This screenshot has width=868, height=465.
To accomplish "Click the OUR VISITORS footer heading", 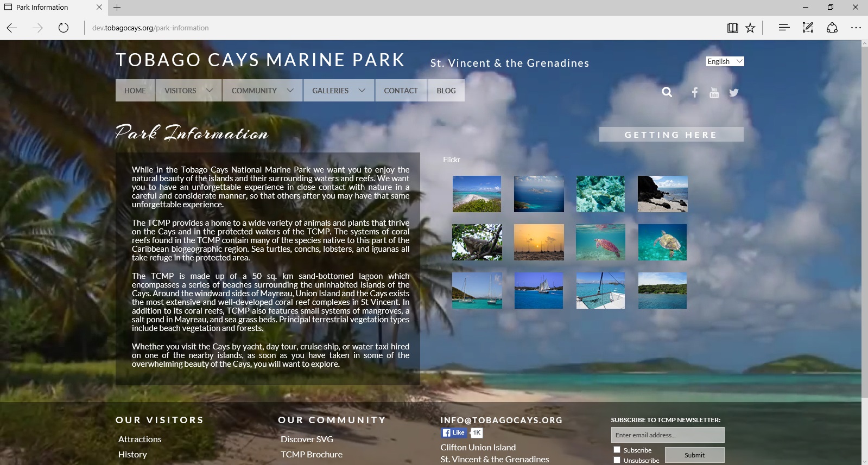I will pyautogui.click(x=160, y=420).
